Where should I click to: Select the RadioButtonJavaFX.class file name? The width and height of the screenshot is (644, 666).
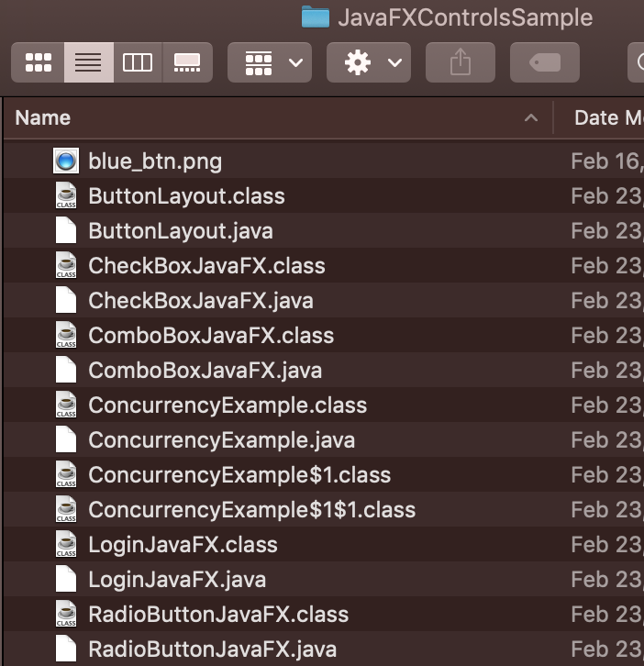pyautogui.click(x=218, y=615)
